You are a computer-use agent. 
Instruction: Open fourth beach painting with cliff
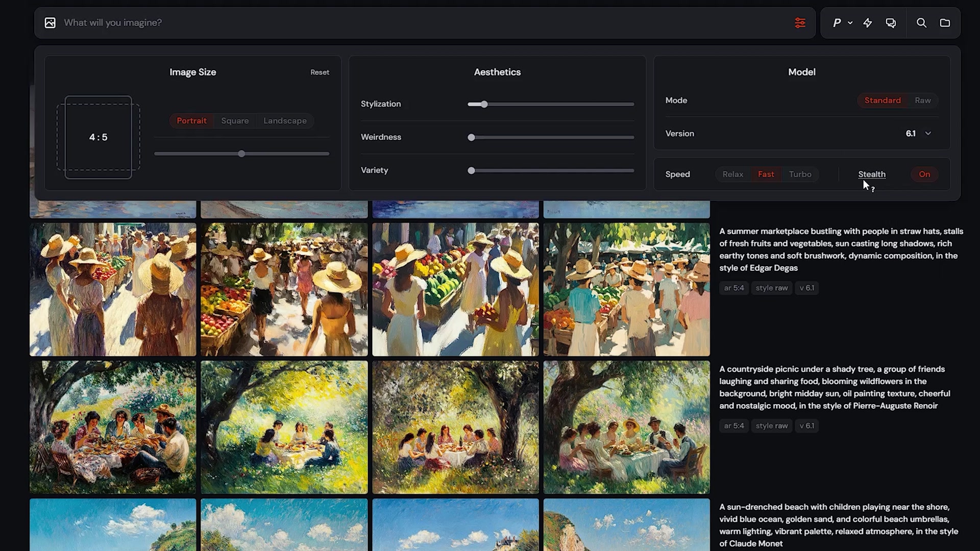(x=626, y=524)
